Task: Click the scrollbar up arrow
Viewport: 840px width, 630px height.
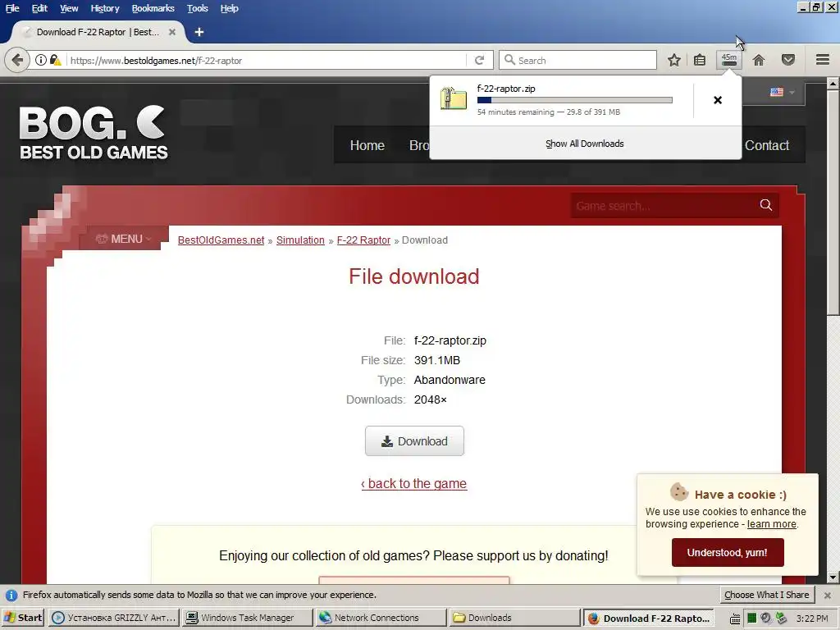Action: click(x=833, y=84)
